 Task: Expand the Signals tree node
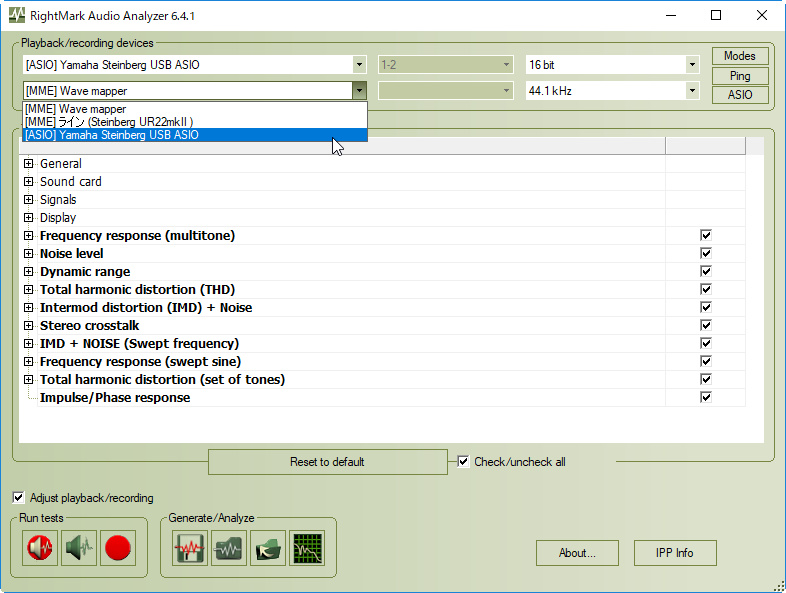(29, 200)
